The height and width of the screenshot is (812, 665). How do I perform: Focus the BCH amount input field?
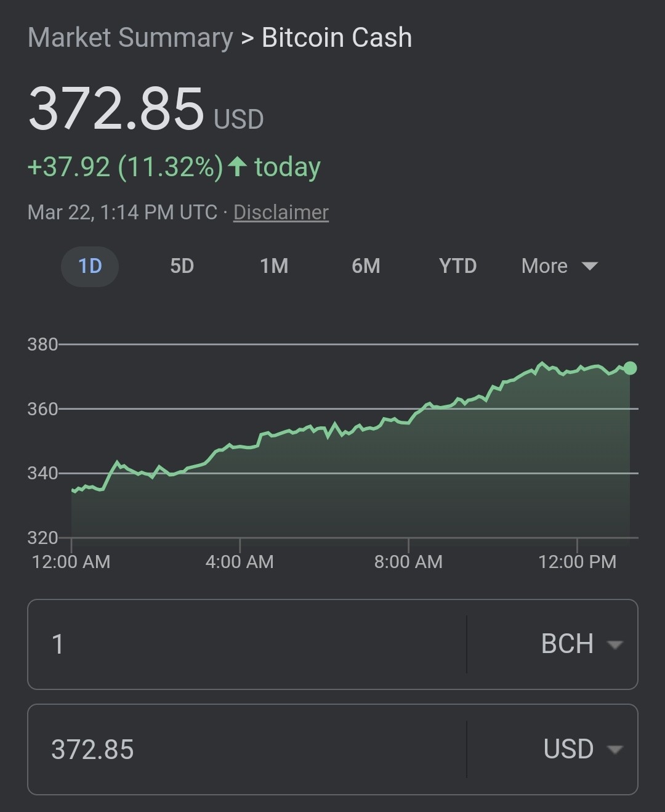pos(248,644)
